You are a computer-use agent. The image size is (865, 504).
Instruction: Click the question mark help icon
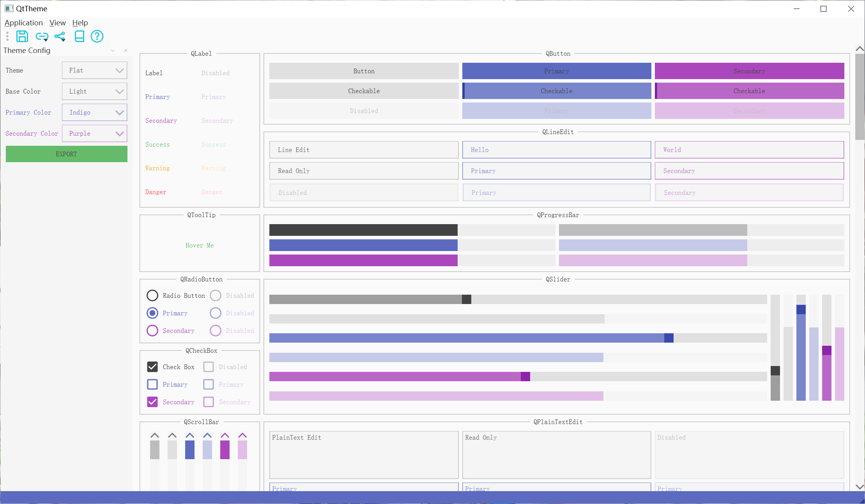tap(97, 36)
